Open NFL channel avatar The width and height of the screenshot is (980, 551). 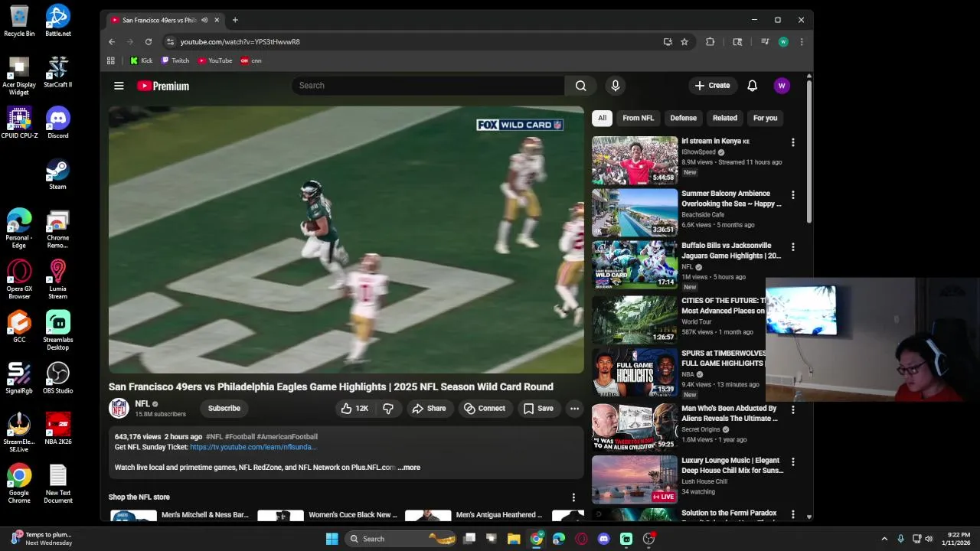pos(119,408)
